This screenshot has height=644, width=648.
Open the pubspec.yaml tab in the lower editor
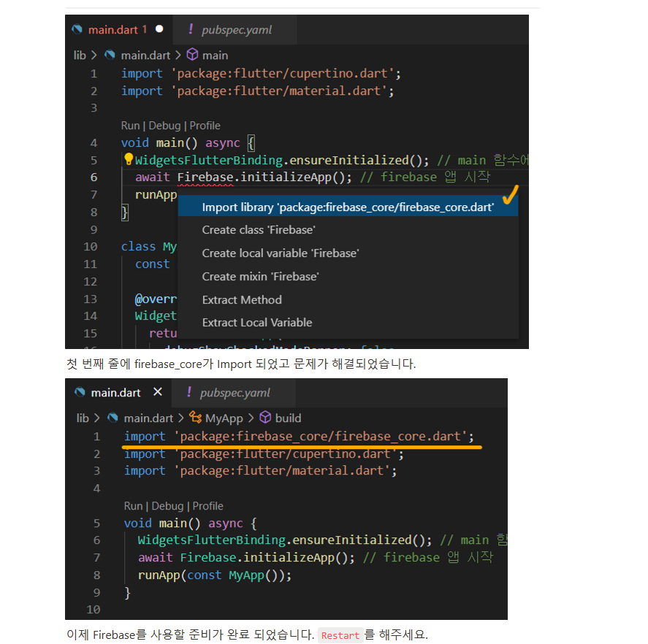click(234, 392)
